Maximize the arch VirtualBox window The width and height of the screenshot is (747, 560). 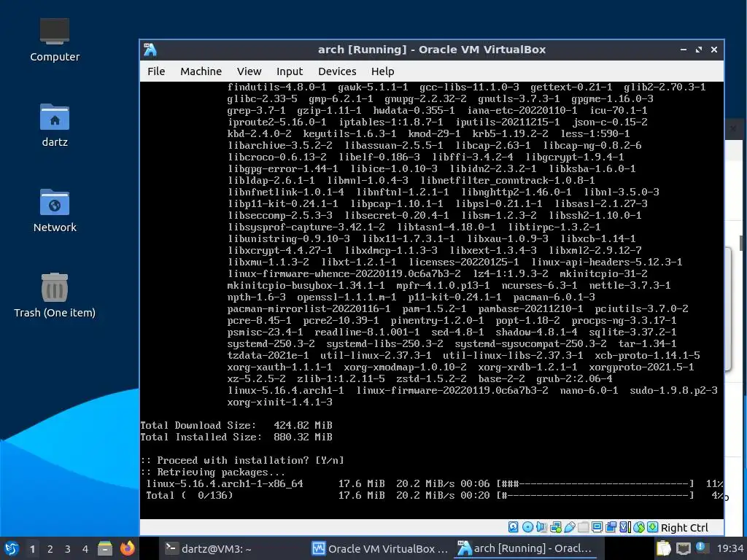click(699, 50)
